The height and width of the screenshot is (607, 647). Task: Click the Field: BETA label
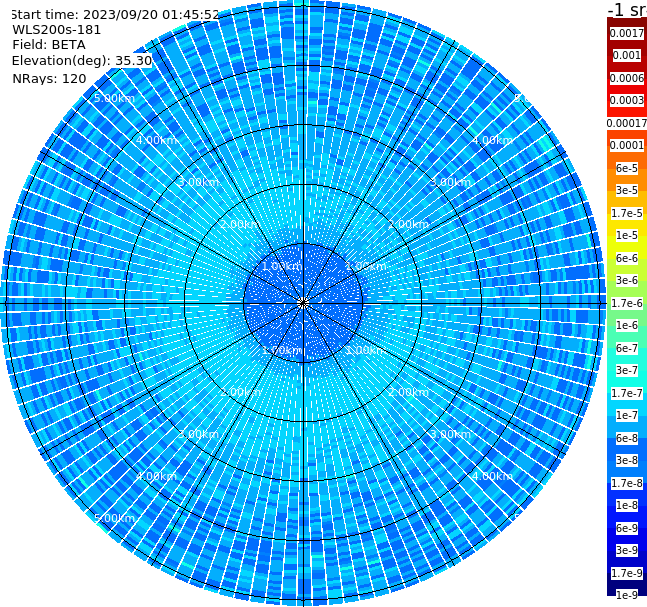coord(49,45)
